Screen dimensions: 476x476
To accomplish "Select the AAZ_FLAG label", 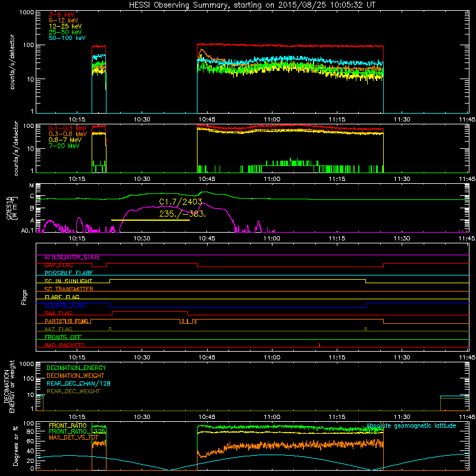I will coord(58,330).
